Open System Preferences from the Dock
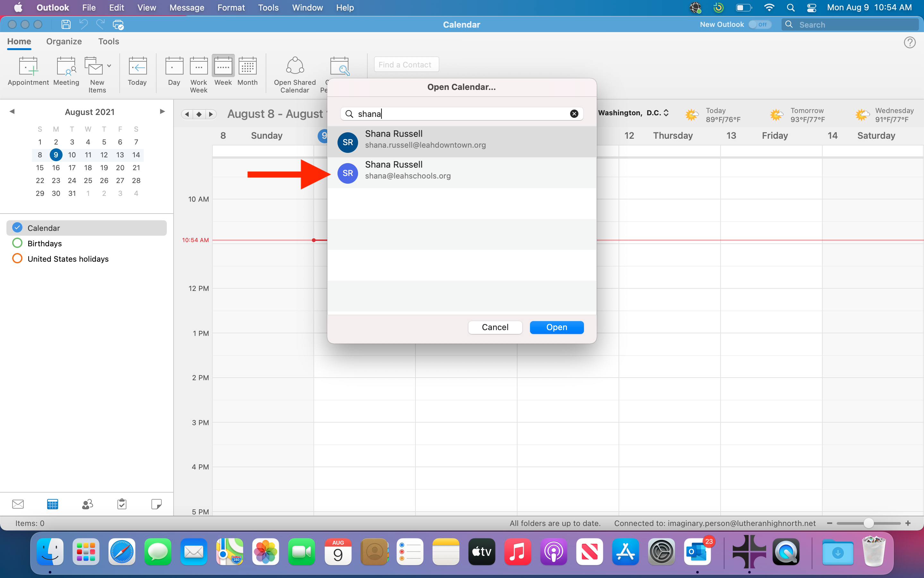 click(x=661, y=552)
